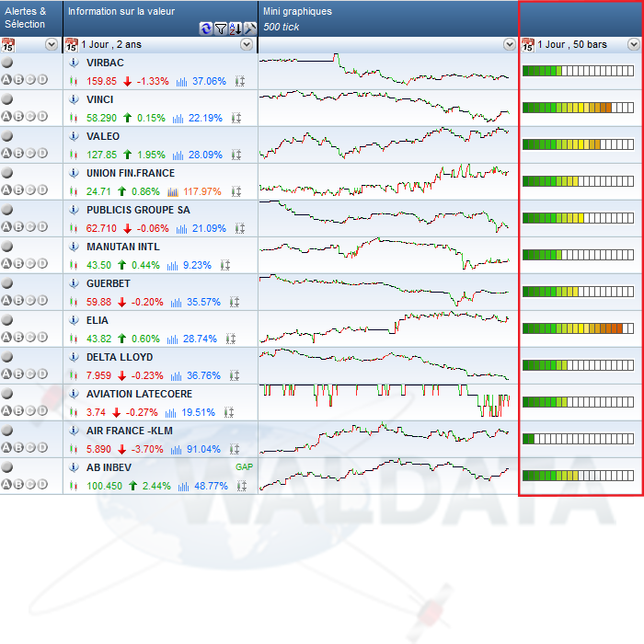Screen dimensions: 644x644
Task: Open info icon for PUBLICIS GROUPE SA
Action: click(x=74, y=210)
